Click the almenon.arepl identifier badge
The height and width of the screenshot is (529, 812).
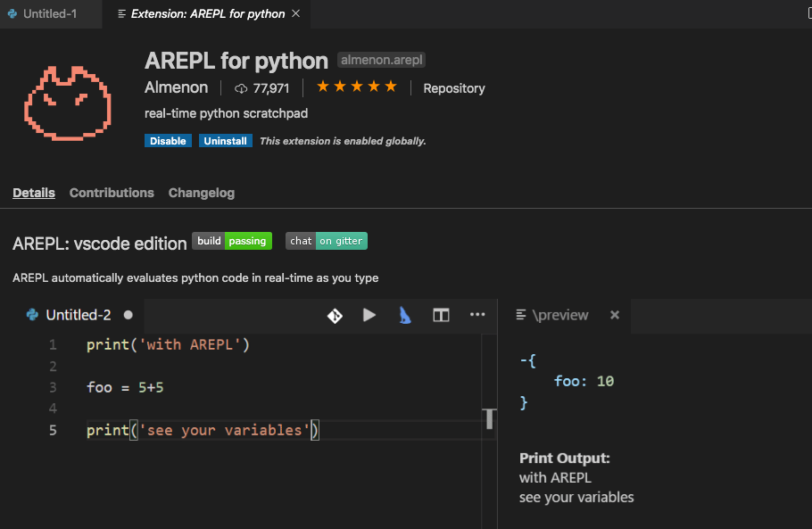click(381, 60)
